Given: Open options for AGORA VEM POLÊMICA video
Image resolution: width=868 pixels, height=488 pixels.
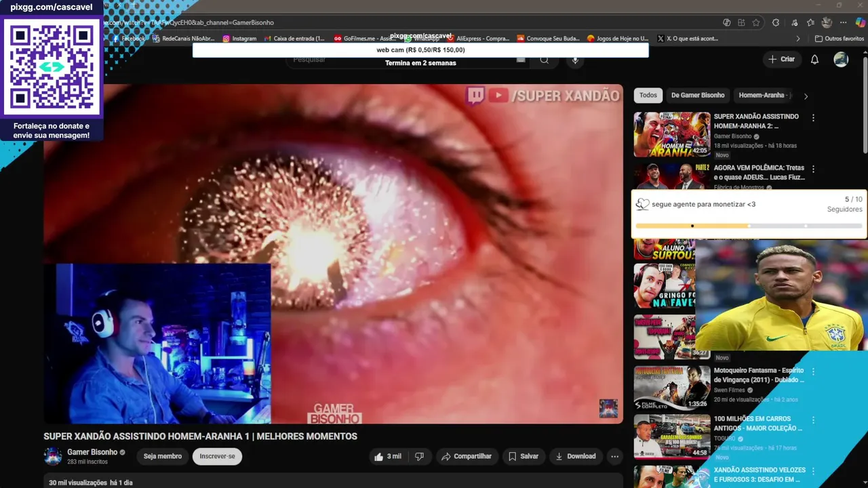Looking at the screenshot, I should point(813,169).
